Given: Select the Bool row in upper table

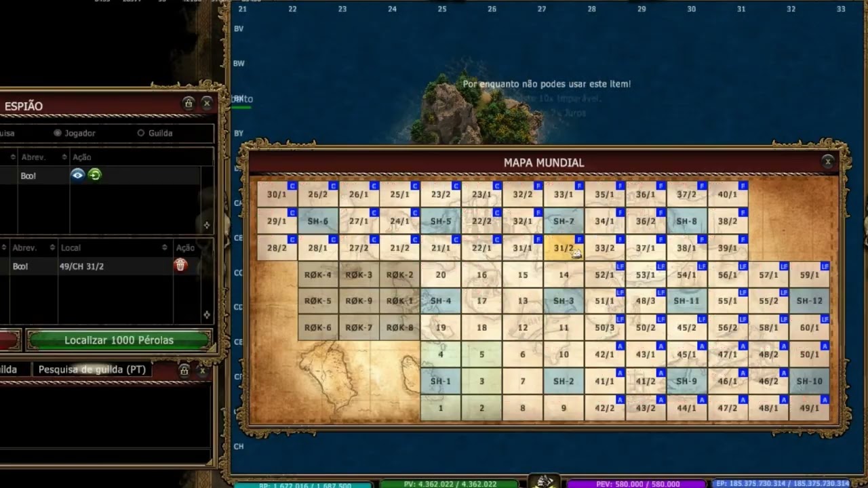Looking at the screenshot, I should [100, 176].
